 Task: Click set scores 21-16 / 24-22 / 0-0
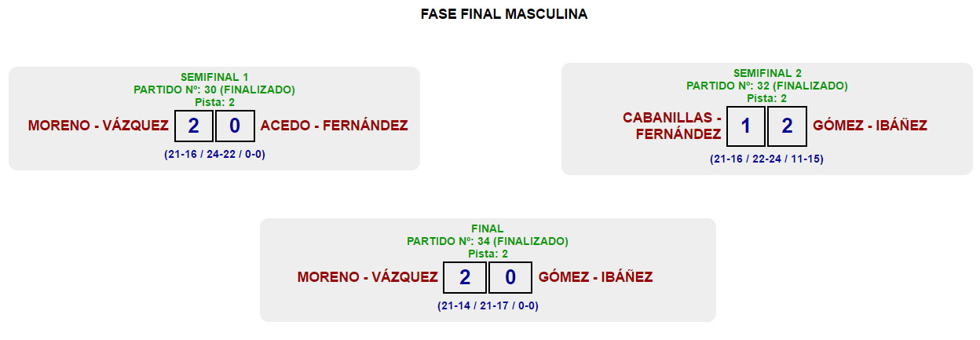tap(214, 155)
